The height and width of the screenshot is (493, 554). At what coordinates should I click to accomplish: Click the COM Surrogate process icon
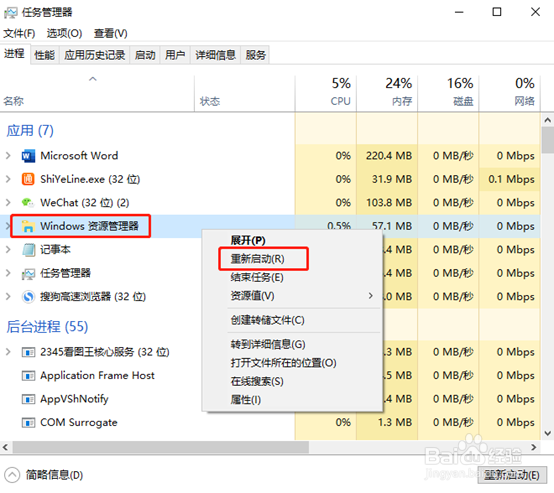pos(28,422)
